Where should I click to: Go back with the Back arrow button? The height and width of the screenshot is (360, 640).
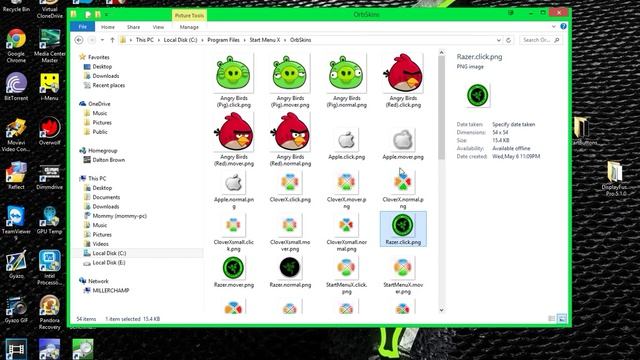tap(79, 40)
